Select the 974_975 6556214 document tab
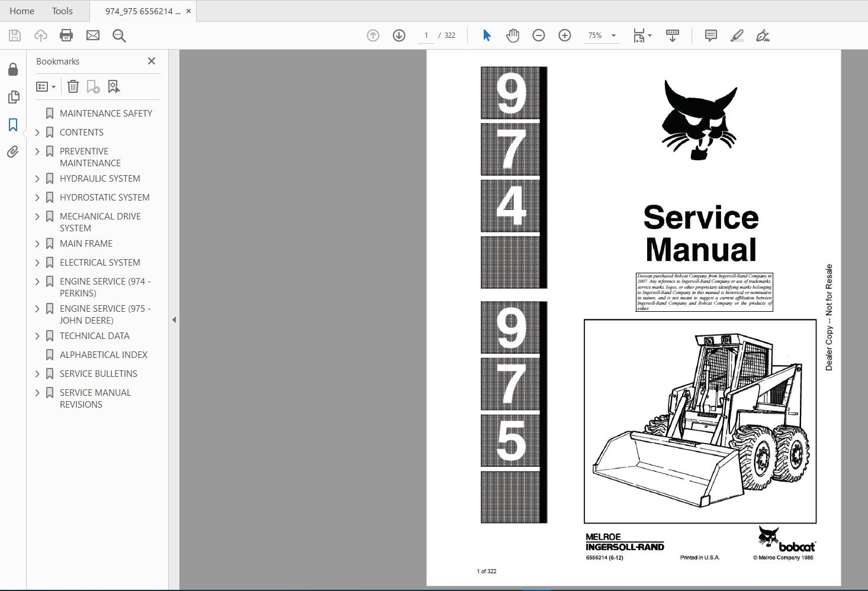Image resolution: width=868 pixels, height=591 pixels. 143,11
